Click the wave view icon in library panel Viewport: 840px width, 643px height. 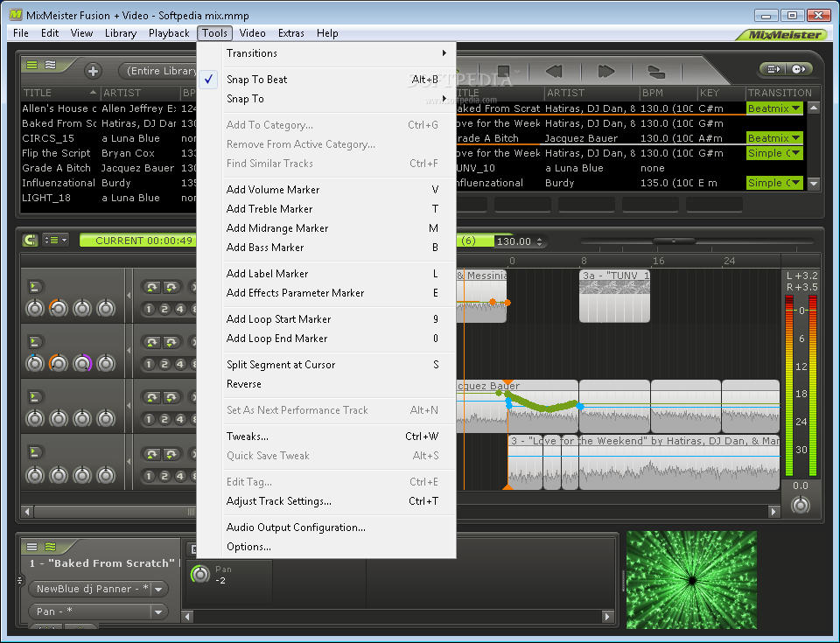tap(51, 65)
